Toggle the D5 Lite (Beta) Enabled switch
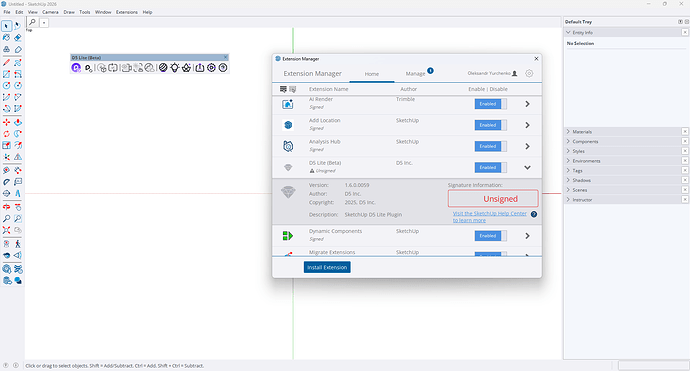Image resolution: width=690 pixels, height=371 pixels. click(x=490, y=167)
